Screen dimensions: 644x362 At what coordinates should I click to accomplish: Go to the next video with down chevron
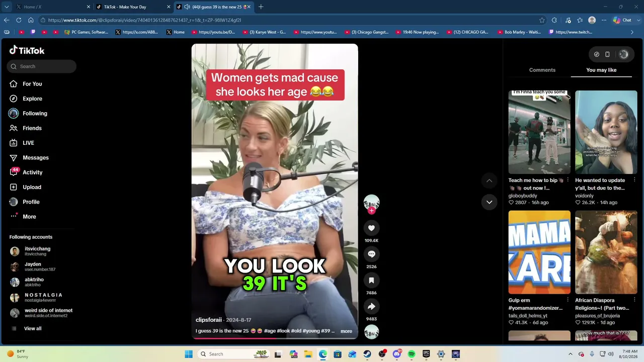click(489, 202)
